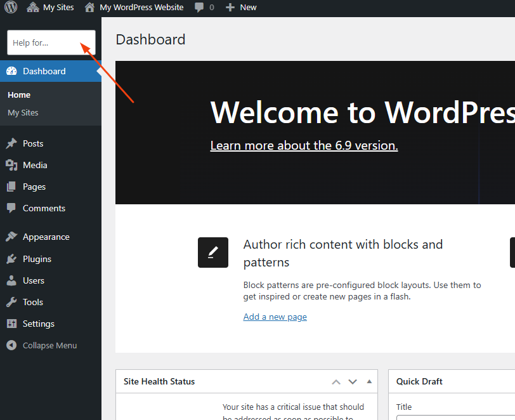Click the Posts pushpin icon
Viewport: 515px width, 420px height.
tap(11, 143)
